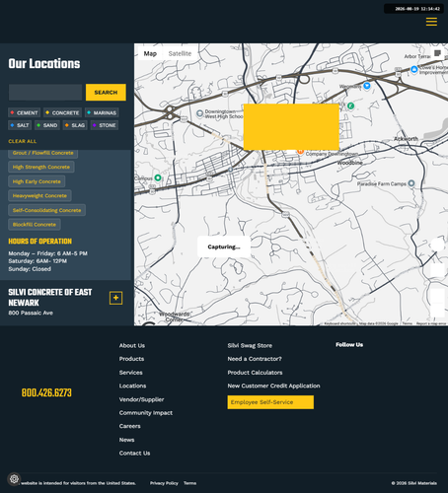Viewport: 448px width, 493px height.
Task: Select High Strength Concrete tag
Action: pos(41,167)
